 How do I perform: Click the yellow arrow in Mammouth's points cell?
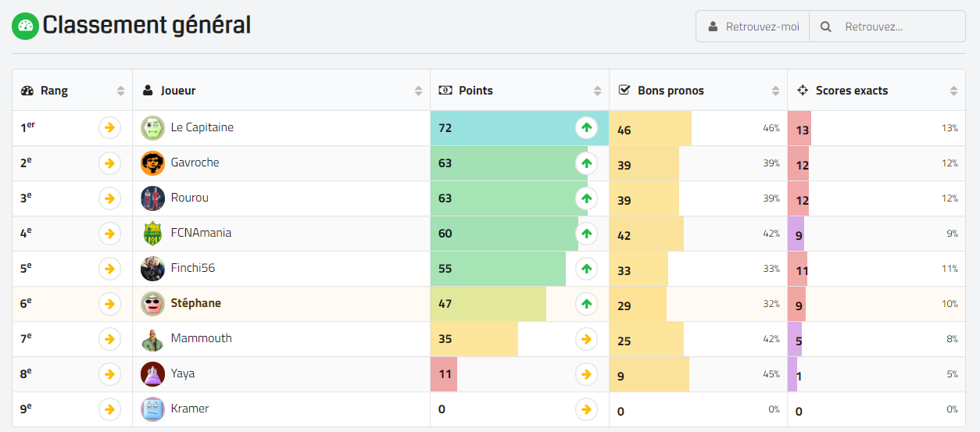click(x=586, y=339)
